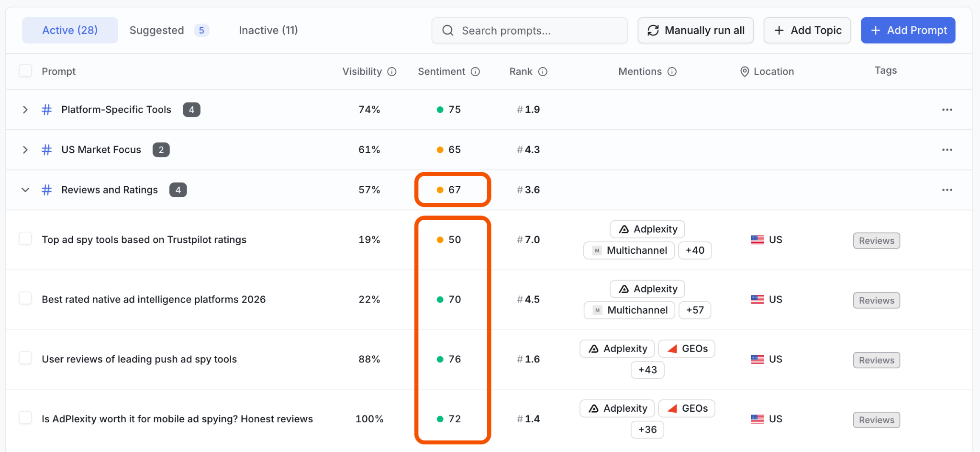Click the Location pin icon in the header

point(745,72)
